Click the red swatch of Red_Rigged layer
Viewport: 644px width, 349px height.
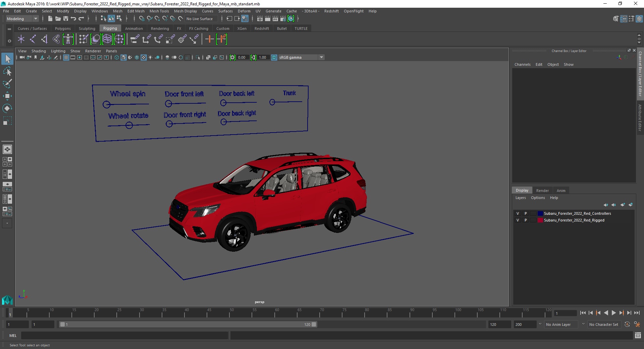[x=540, y=220]
